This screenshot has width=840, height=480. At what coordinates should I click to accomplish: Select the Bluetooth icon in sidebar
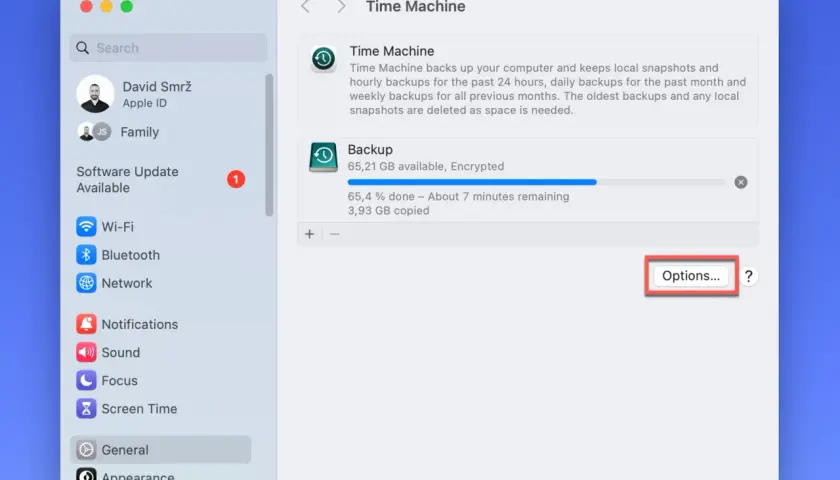tap(86, 255)
